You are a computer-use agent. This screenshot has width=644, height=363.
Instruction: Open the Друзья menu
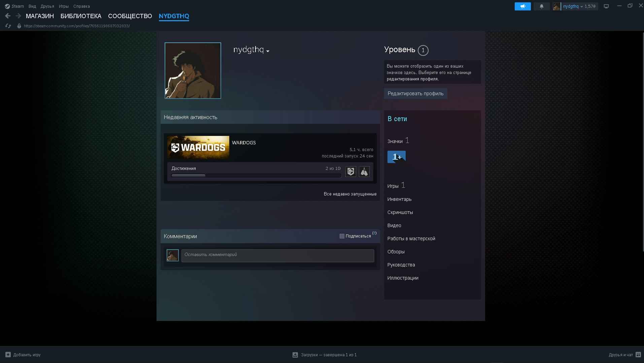[x=47, y=6]
